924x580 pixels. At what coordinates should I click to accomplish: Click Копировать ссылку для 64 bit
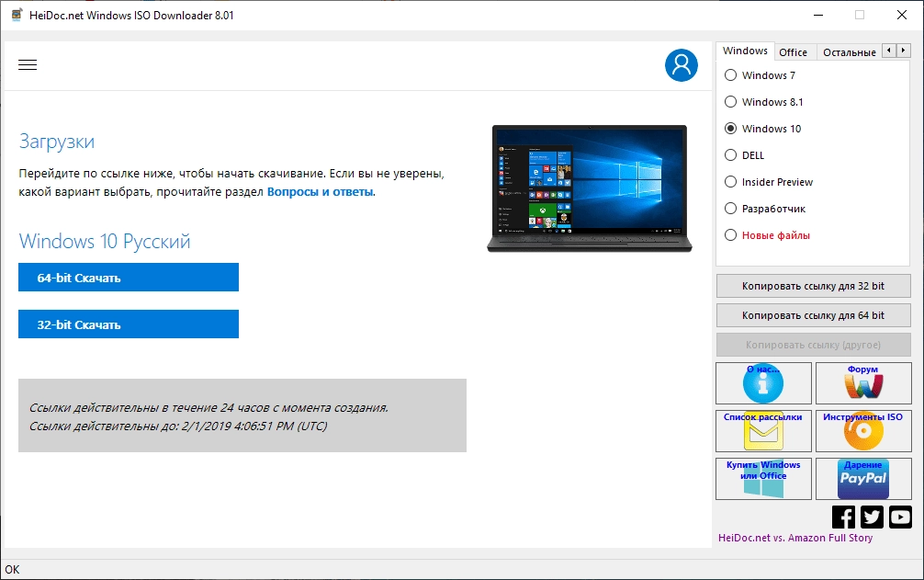tap(813, 315)
